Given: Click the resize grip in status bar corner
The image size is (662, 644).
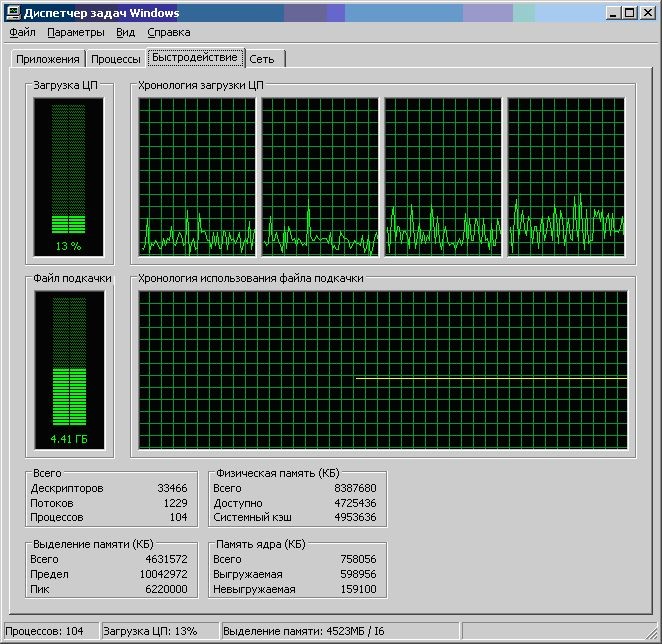Looking at the screenshot, I should coord(652,635).
